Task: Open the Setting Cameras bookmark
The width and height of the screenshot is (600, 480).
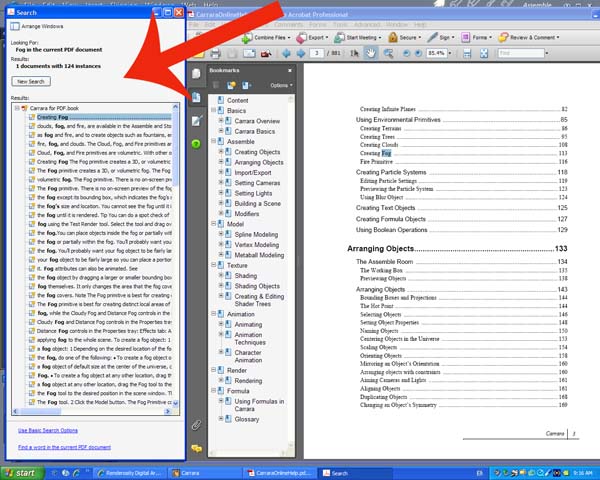Action: (257, 183)
